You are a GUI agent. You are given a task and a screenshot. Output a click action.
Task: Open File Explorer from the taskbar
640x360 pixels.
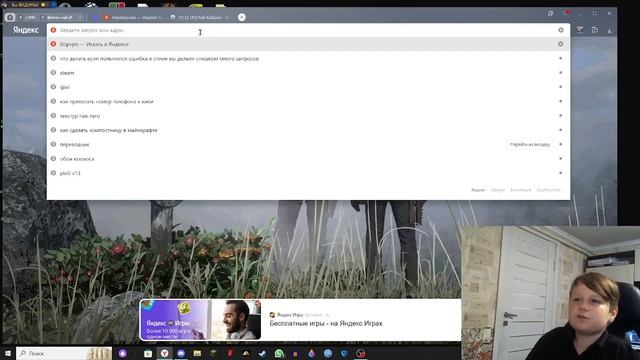[197, 353]
